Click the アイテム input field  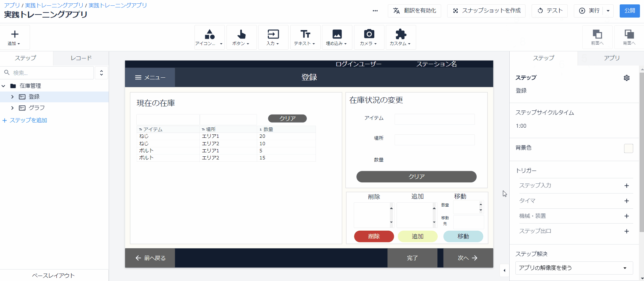pos(435,119)
